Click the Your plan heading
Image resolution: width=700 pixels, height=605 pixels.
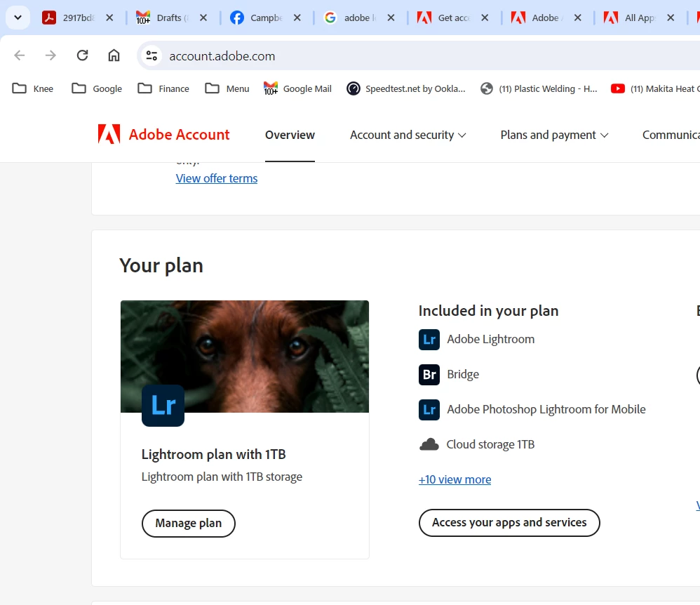(x=161, y=265)
